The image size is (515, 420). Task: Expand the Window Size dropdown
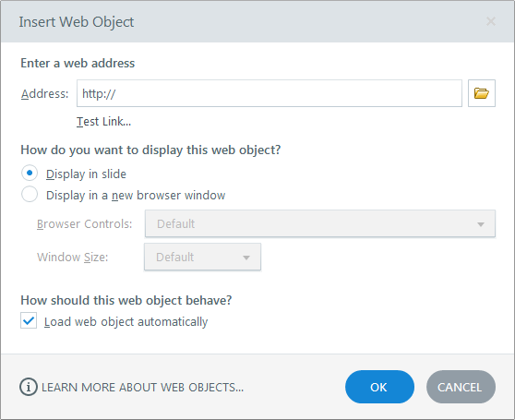pyautogui.click(x=202, y=258)
